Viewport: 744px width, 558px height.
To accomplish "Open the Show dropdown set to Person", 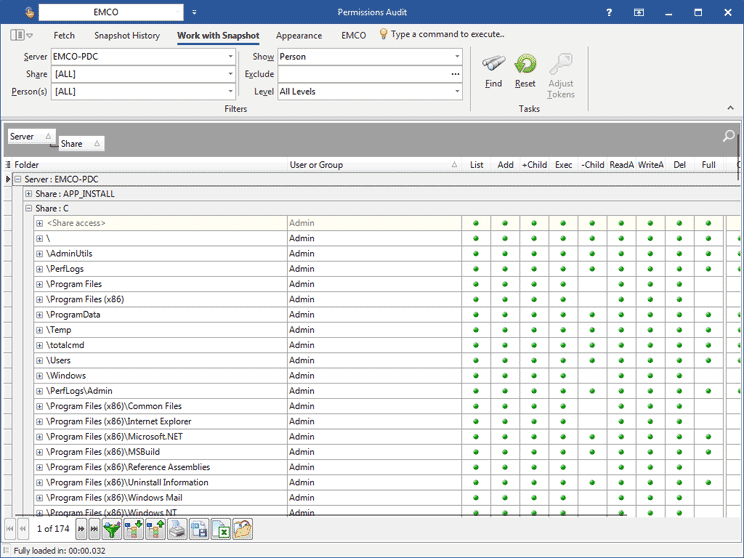I will coord(458,57).
